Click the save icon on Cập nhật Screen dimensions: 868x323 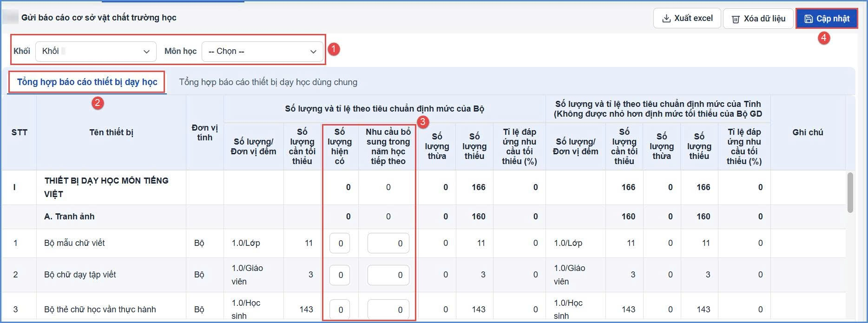809,19
